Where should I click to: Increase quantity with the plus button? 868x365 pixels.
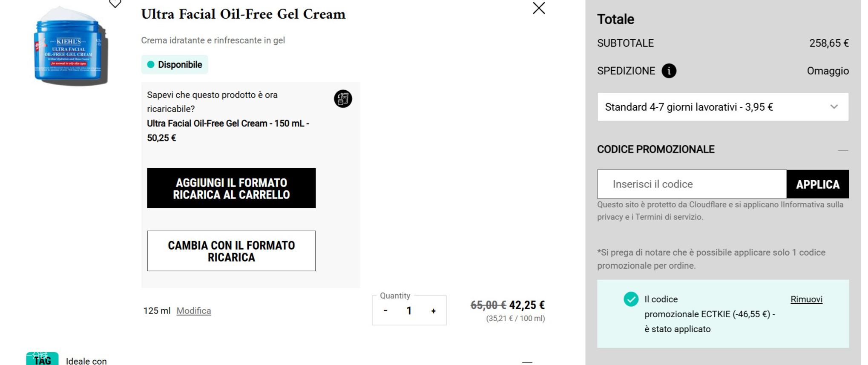pyautogui.click(x=433, y=311)
